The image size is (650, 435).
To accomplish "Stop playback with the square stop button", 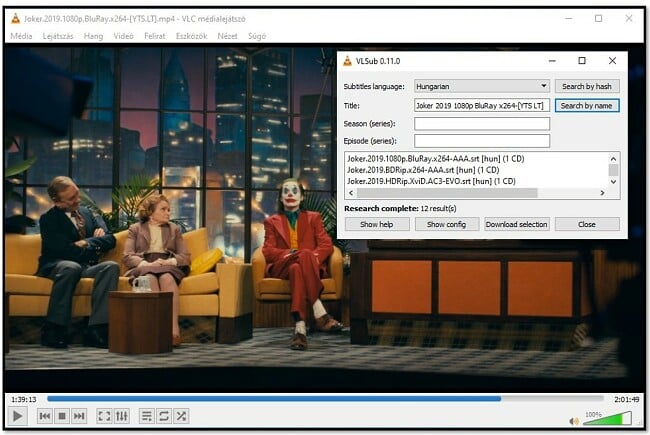I will point(62,416).
